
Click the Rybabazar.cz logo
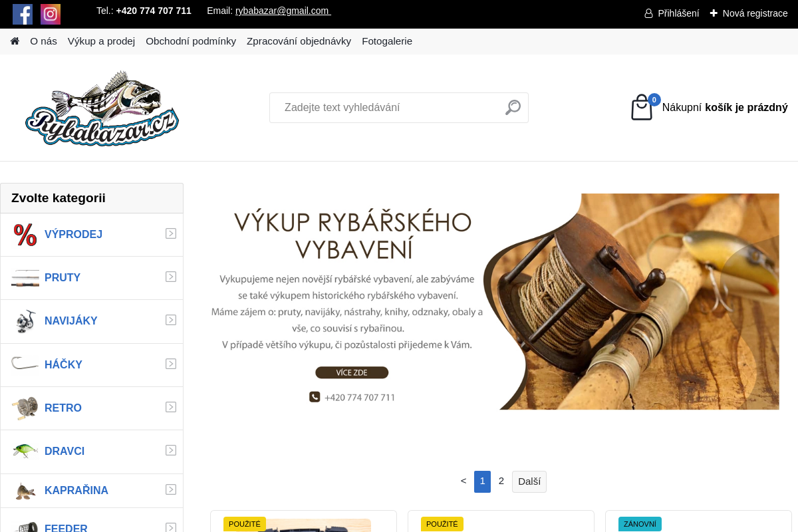pyautogui.click(x=101, y=108)
